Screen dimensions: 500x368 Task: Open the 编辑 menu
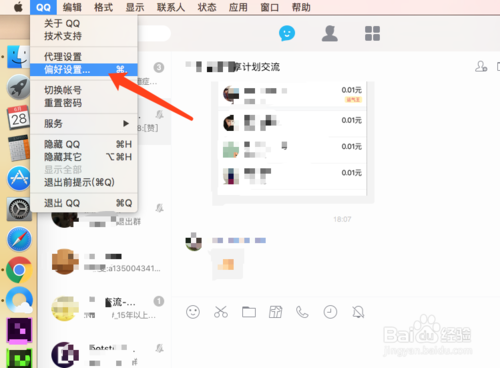click(72, 7)
